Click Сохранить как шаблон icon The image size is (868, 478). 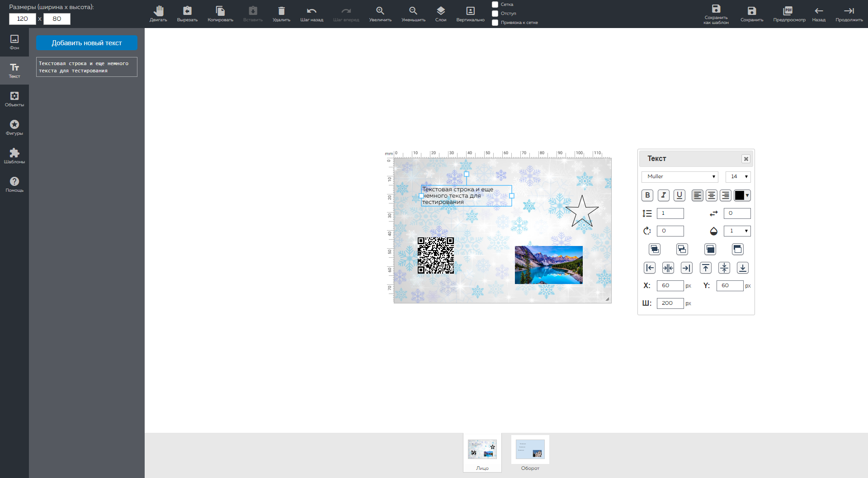[716, 14]
